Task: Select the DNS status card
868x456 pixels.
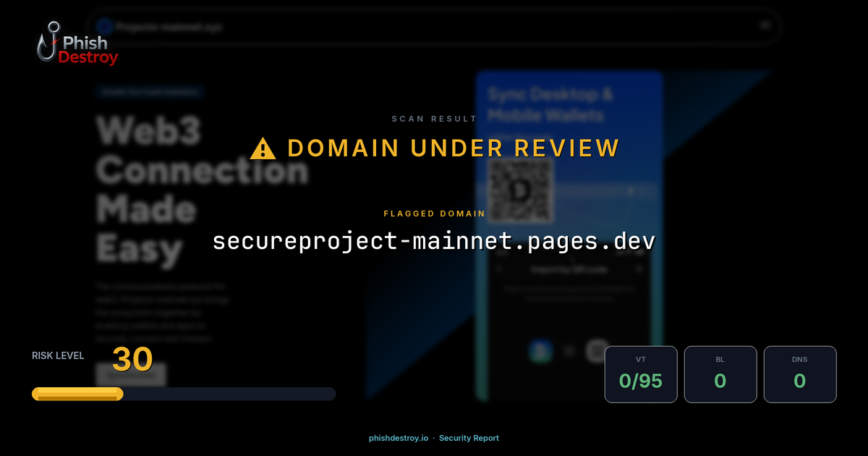Action: point(800,374)
